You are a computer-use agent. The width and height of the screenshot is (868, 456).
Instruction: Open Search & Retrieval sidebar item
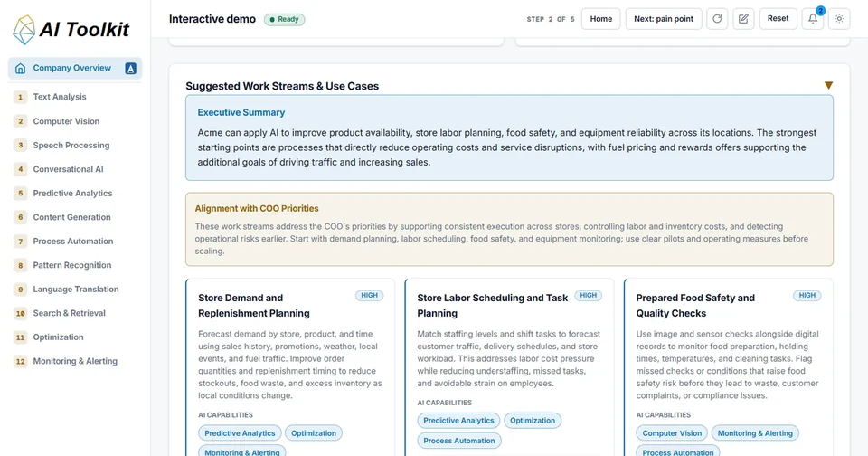coord(75,313)
